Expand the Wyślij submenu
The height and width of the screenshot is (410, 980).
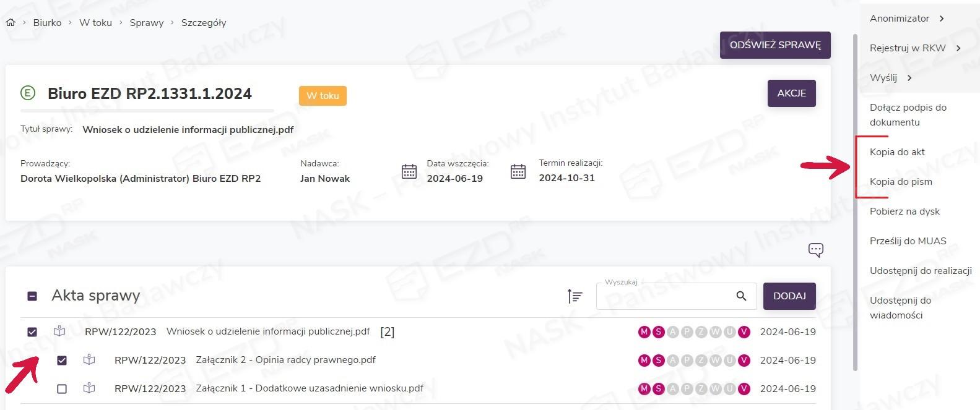coord(890,78)
